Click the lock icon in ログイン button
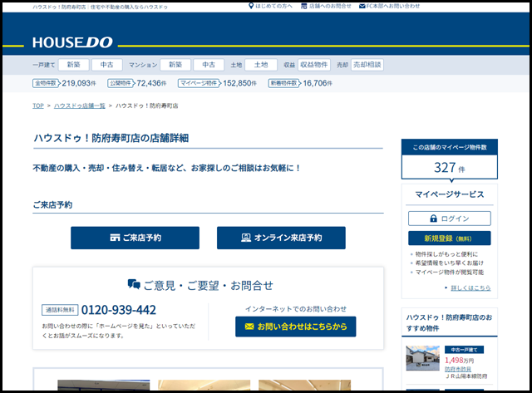Screen dimensions: 532x393 tap(433, 219)
